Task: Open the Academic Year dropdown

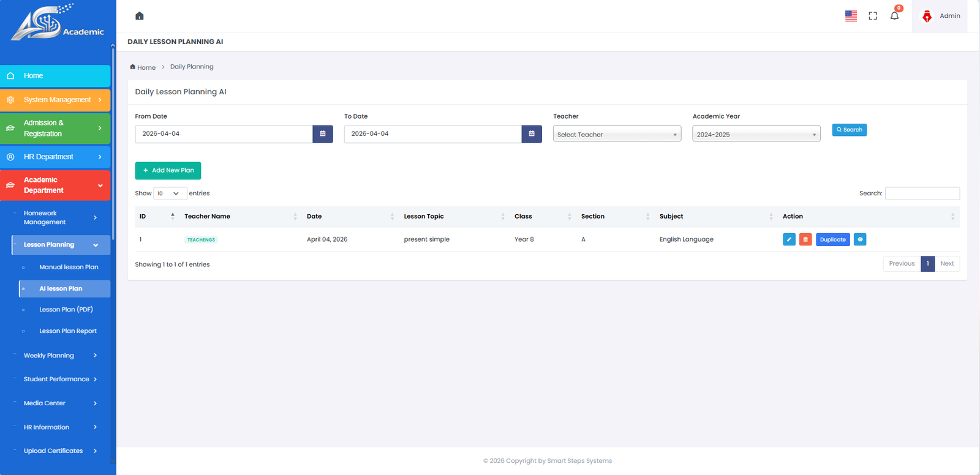Action: (x=756, y=135)
